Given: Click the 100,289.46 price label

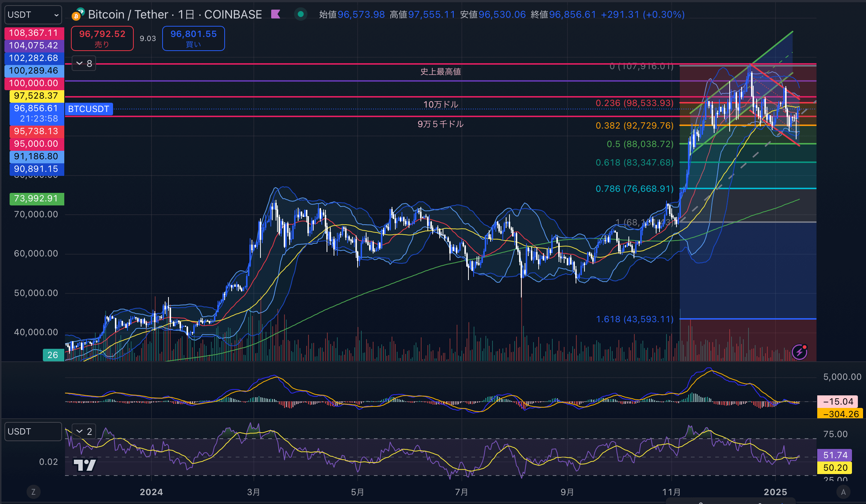Looking at the screenshot, I should 34,71.
